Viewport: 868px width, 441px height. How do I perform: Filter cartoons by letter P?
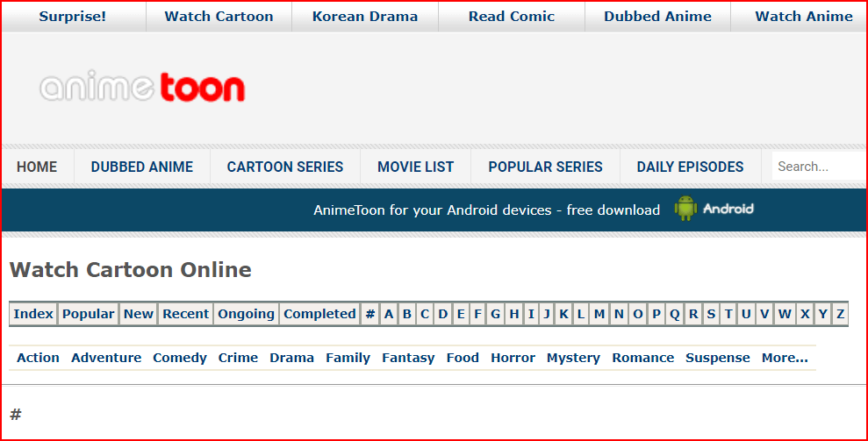(656, 314)
